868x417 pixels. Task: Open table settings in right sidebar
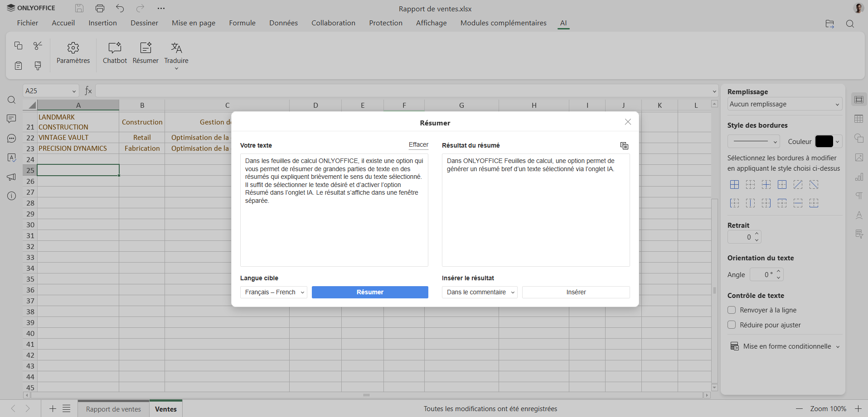[x=859, y=119]
